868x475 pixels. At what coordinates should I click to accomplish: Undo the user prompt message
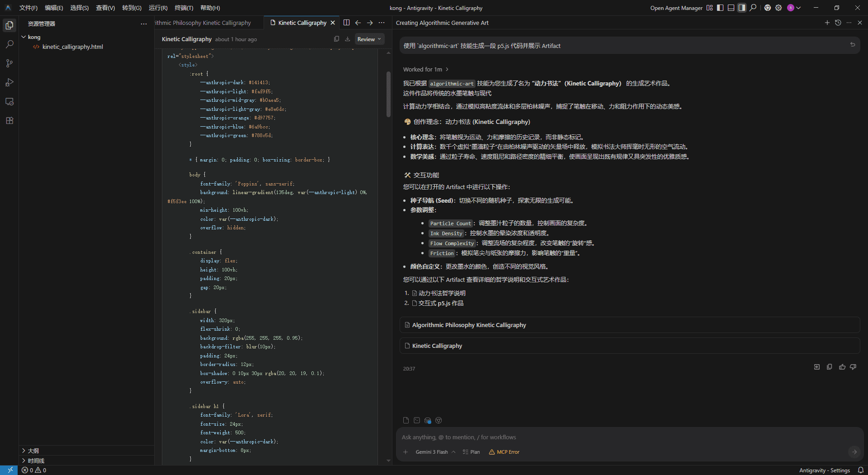(x=853, y=44)
